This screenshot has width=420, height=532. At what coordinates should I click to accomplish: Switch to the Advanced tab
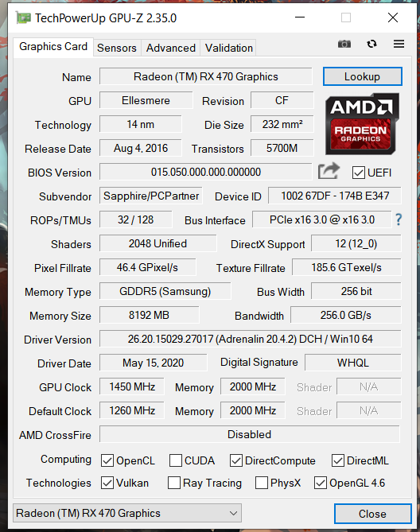171,48
